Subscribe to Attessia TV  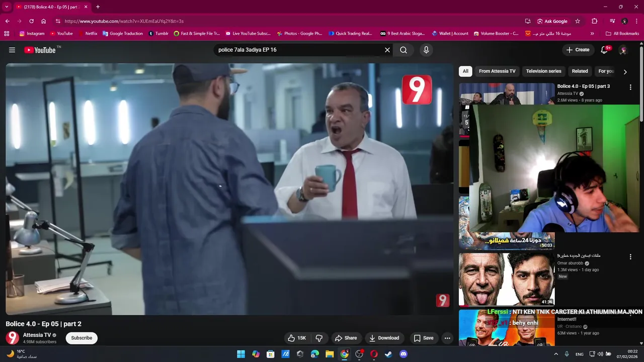click(82, 338)
